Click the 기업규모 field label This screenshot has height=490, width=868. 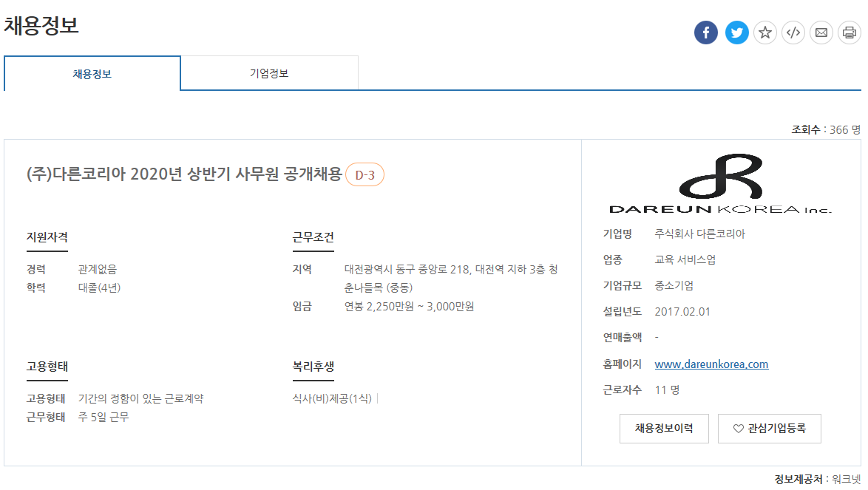tap(623, 286)
